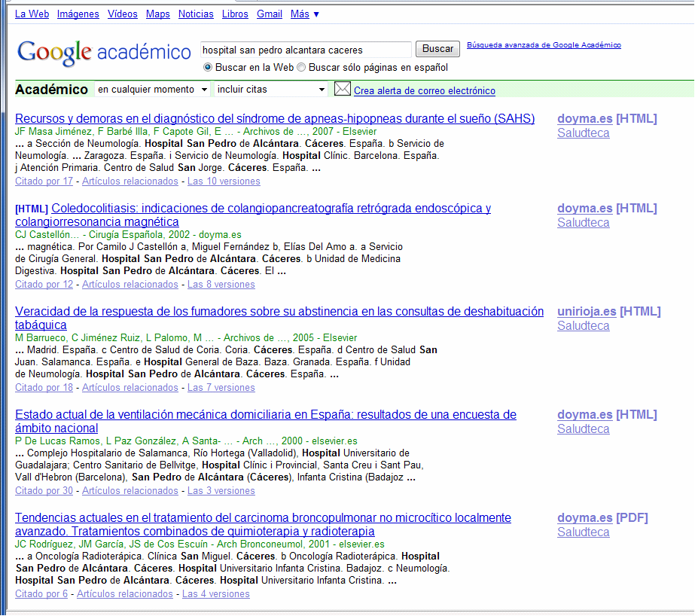The width and height of the screenshot is (695, 616).
Task: Expand the 'incluir citas' dropdown
Action: pyautogui.click(x=270, y=90)
